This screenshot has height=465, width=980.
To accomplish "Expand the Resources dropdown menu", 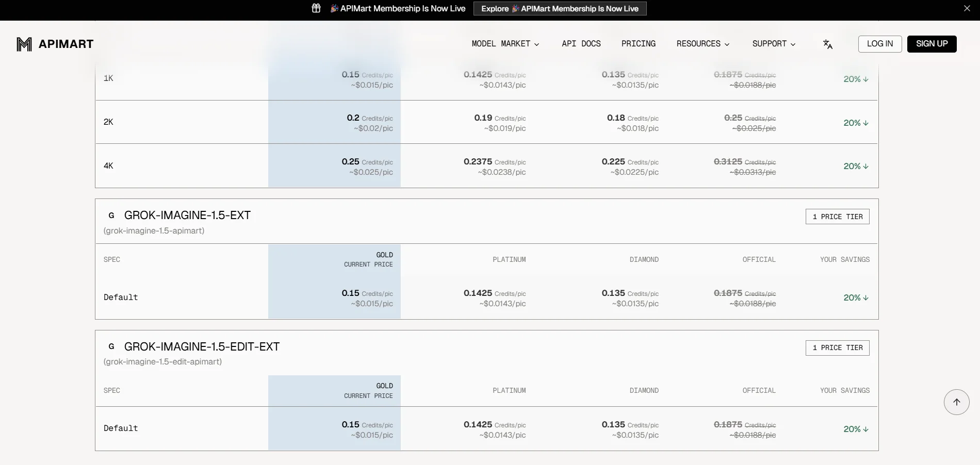I will point(703,44).
